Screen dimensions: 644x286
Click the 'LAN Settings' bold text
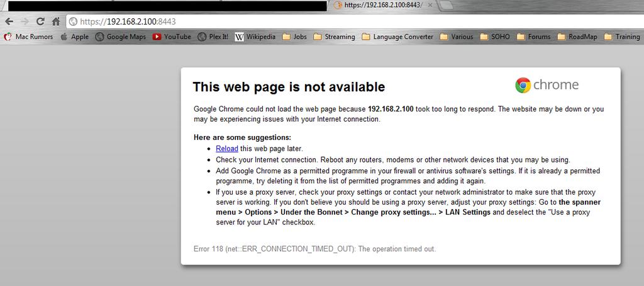(x=468, y=212)
